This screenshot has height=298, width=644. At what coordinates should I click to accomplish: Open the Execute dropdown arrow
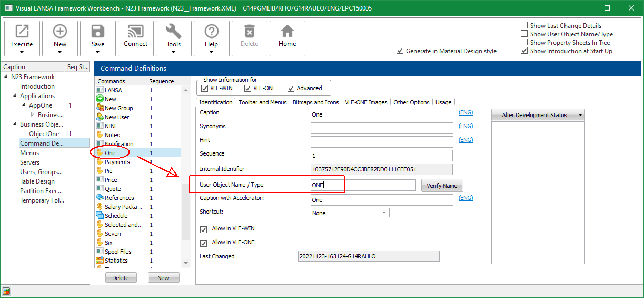coord(22,52)
